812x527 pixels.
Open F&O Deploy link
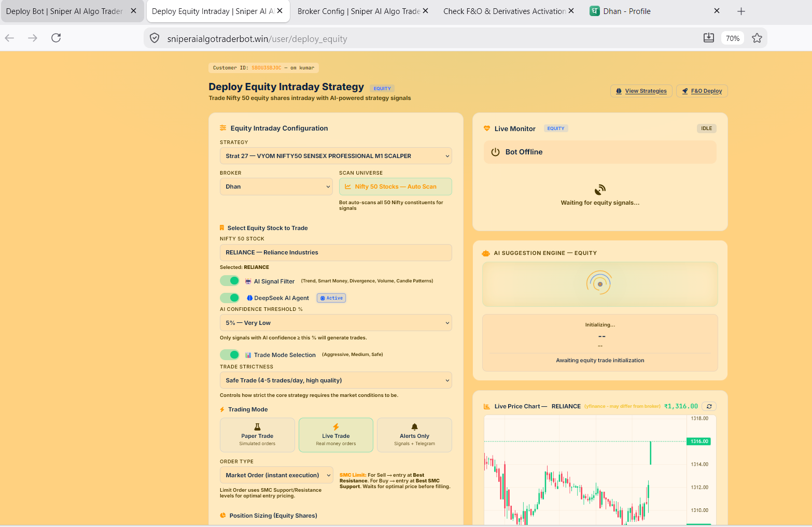pyautogui.click(x=702, y=91)
